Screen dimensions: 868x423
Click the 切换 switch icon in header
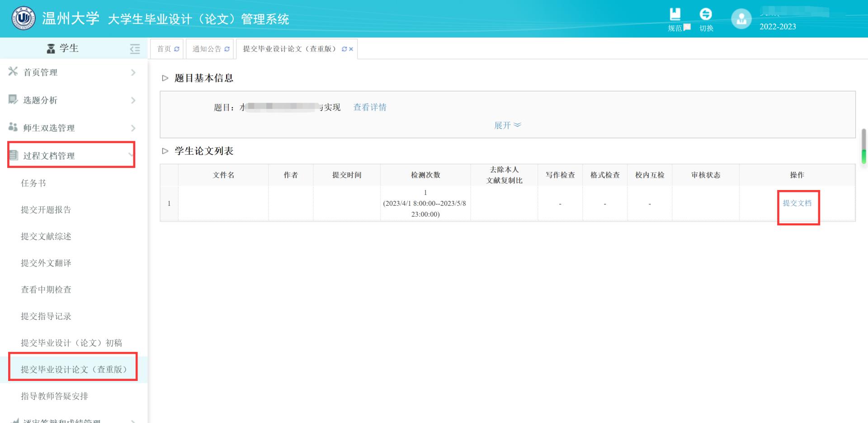[706, 14]
